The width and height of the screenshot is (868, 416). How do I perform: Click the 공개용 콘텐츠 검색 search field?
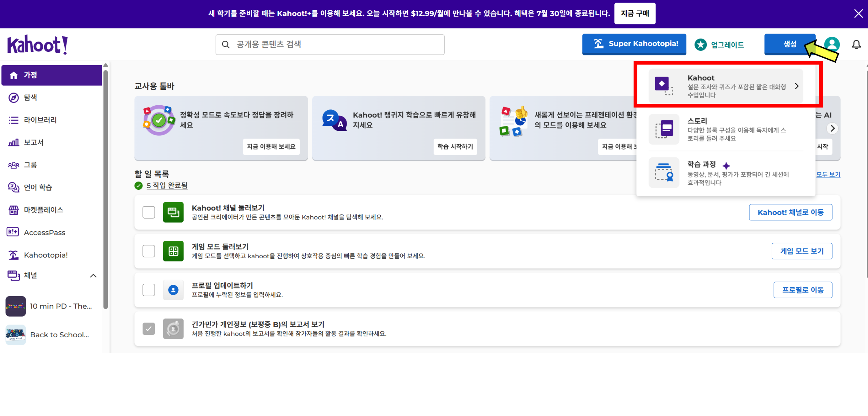pyautogui.click(x=330, y=45)
